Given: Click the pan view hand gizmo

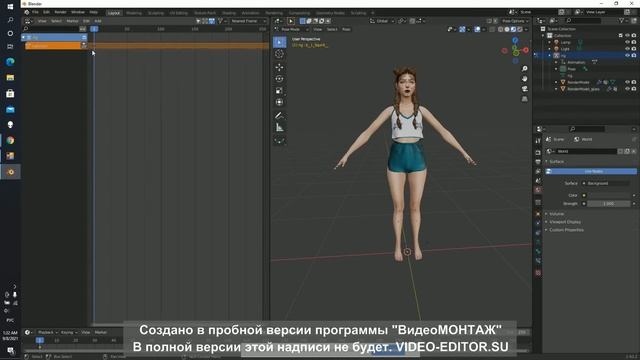Looking at the screenshot, I should tap(524, 78).
